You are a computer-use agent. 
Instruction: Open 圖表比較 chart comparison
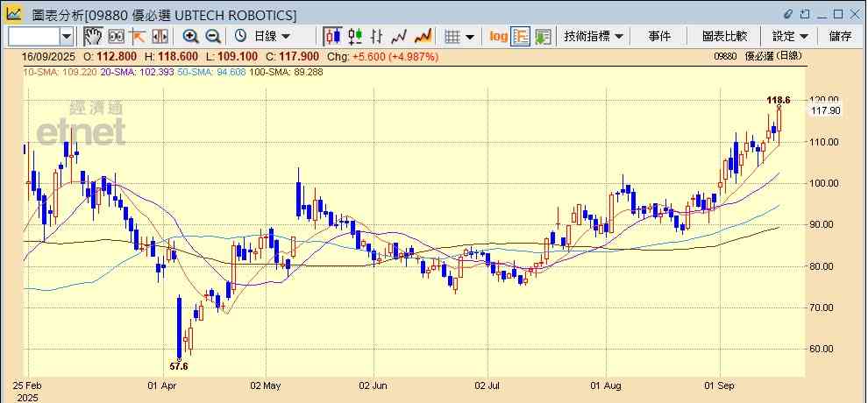click(724, 37)
